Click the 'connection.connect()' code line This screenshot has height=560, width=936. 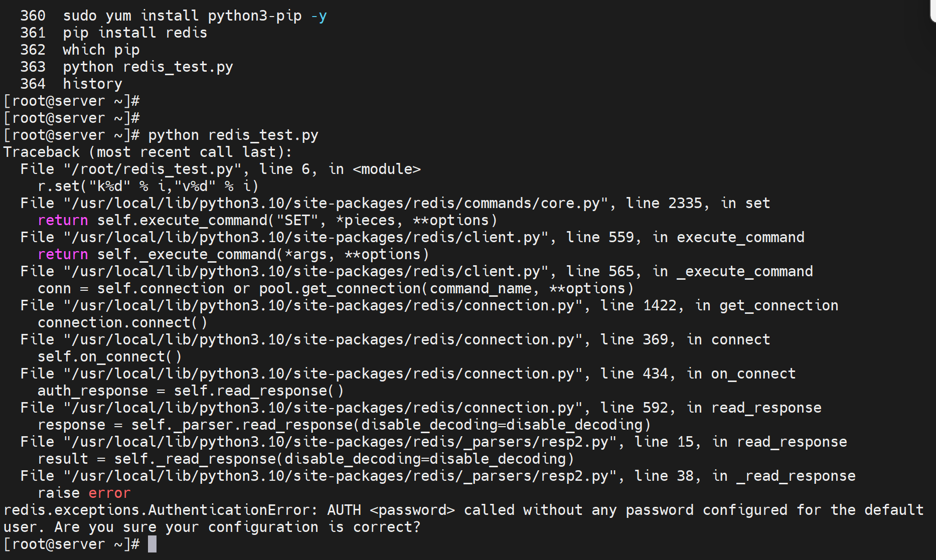pos(122,322)
